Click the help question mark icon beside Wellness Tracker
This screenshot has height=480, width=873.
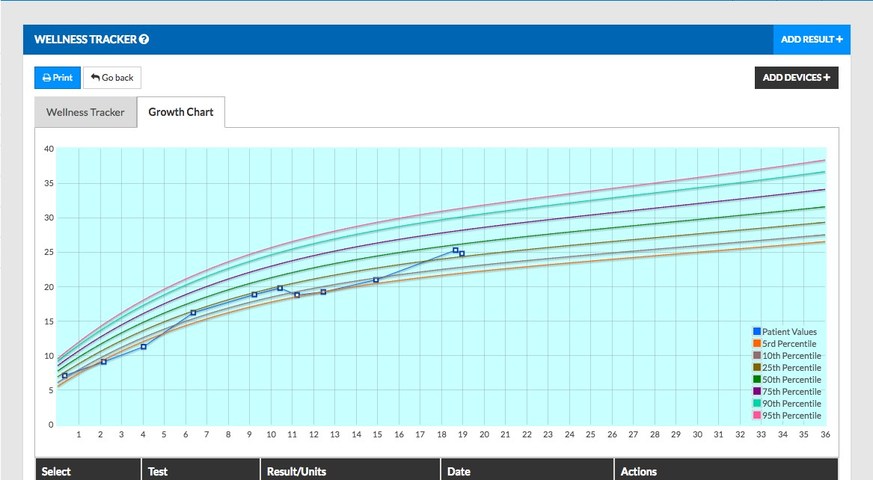(144, 40)
